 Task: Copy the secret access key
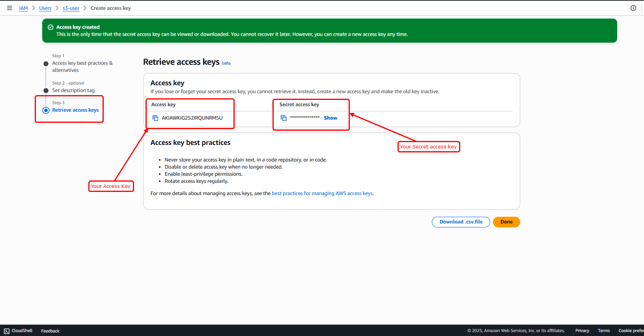pos(284,118)
